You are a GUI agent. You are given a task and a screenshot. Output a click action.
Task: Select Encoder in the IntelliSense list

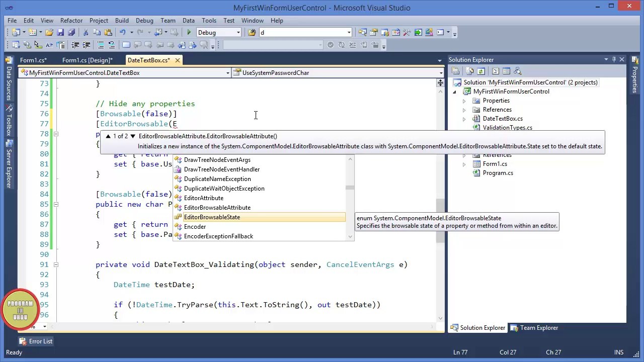[260, 227]
